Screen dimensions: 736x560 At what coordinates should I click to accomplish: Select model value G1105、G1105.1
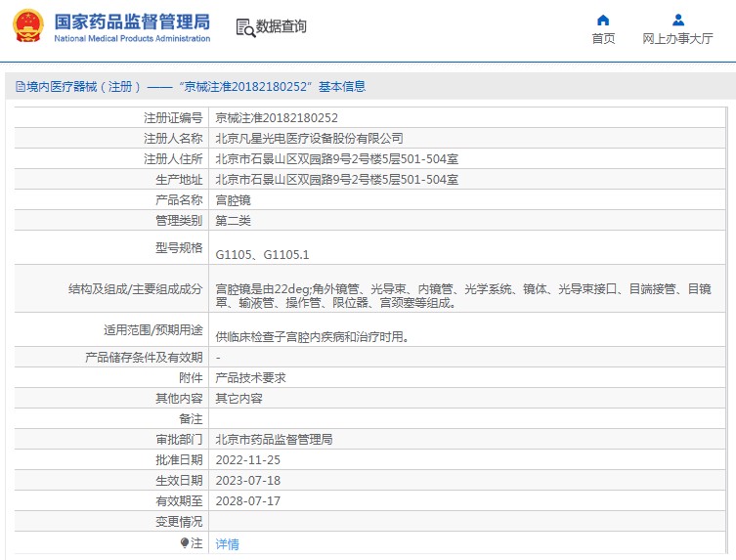[x=262, y=254]
